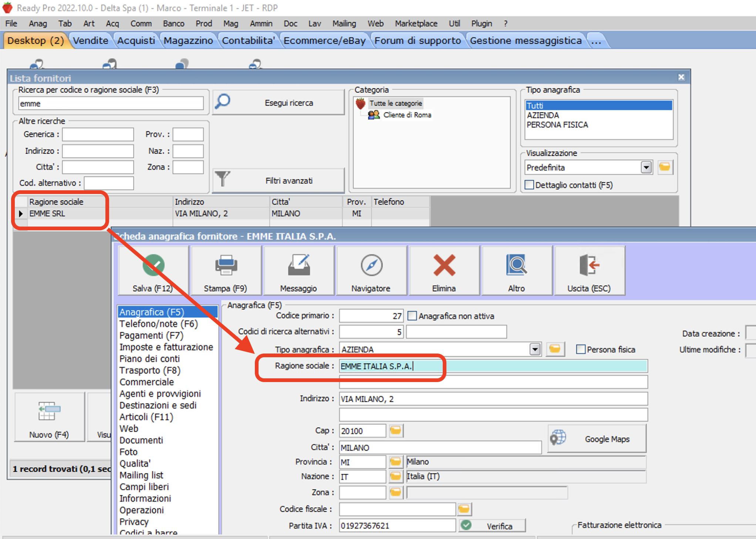Open Google Maps globe button
The image size is (756, 539).
[597, 439]
